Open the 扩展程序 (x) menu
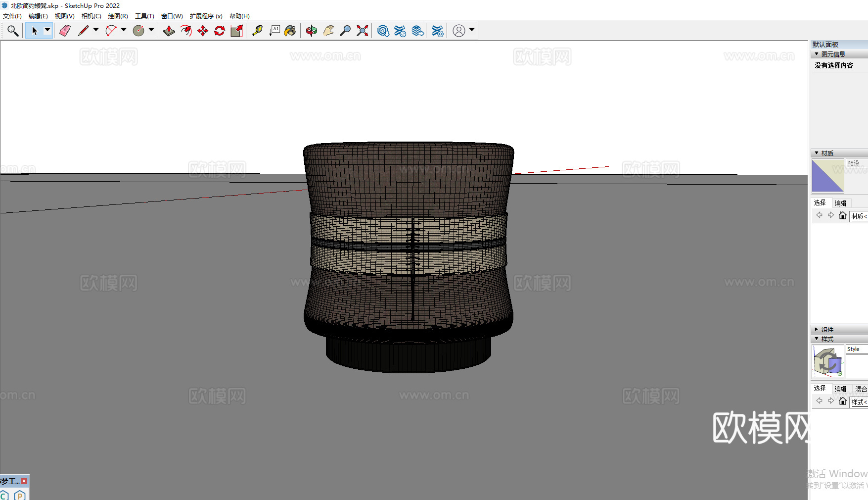The image size is (868, 500). point(206,16)
